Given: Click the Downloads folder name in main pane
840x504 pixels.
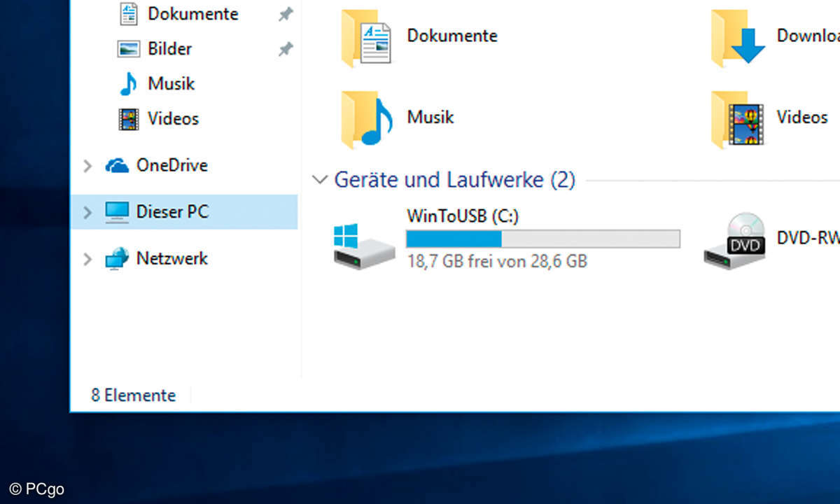Looking at the screenshot, I should 808,35.
